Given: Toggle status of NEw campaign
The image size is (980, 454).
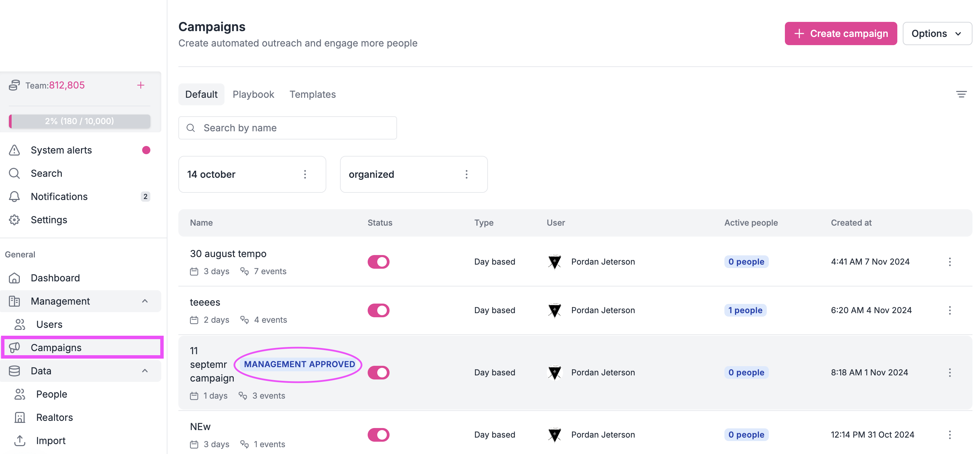Looking at the screenshot, I should [378, 434].
